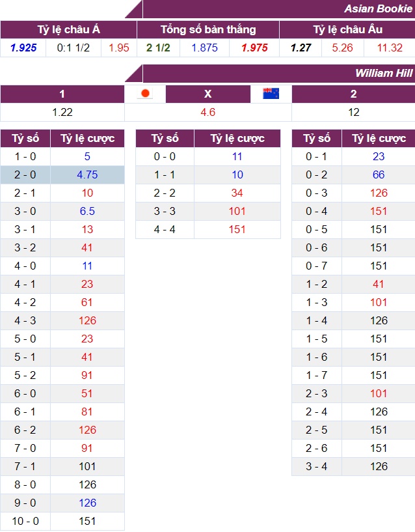
Task: Click the New Zealand flag icon
Action: [x=271, y=94]
